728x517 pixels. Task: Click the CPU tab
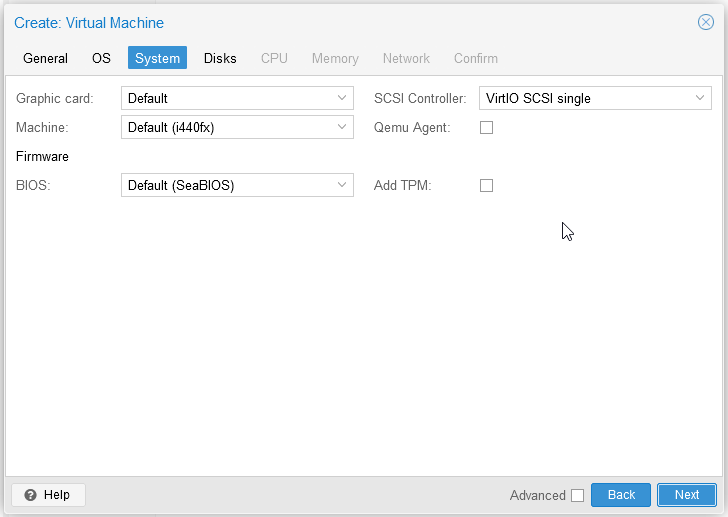(274, 58)
